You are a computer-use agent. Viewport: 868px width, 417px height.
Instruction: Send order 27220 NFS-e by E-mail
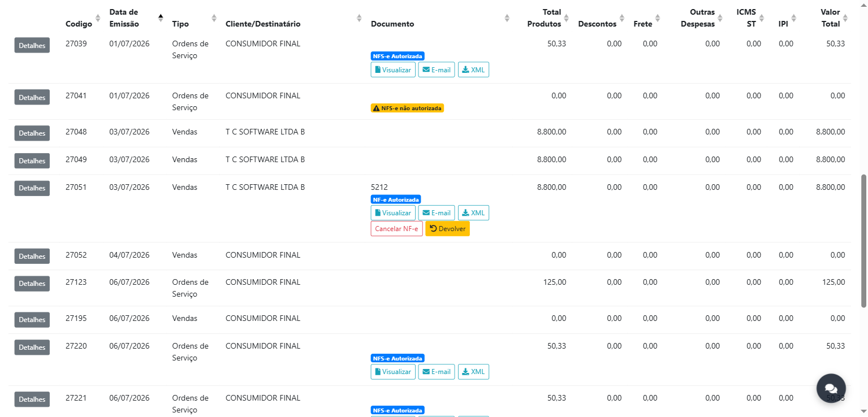coord(437,372)
